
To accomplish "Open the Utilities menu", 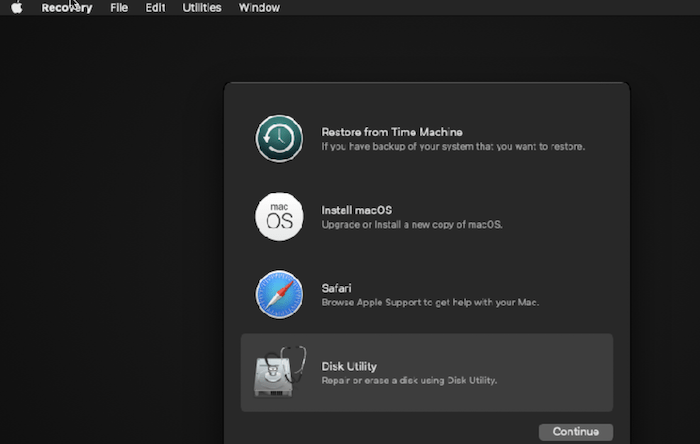I will 202,8.
